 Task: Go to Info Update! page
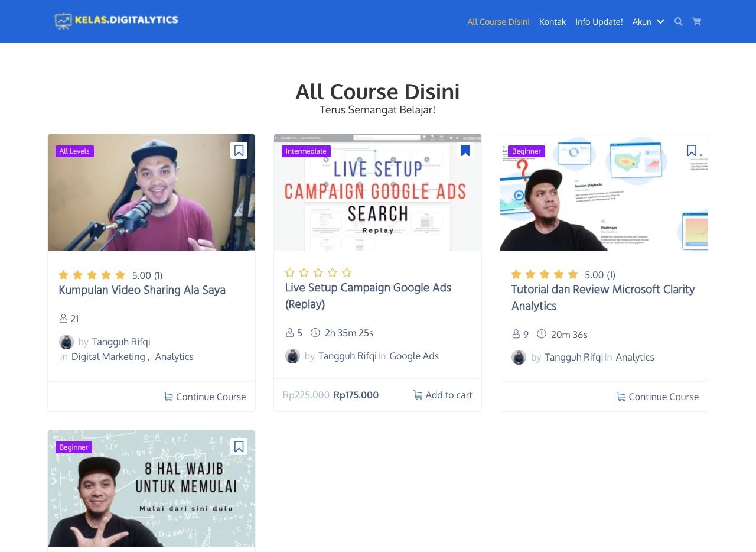[599, 22]
